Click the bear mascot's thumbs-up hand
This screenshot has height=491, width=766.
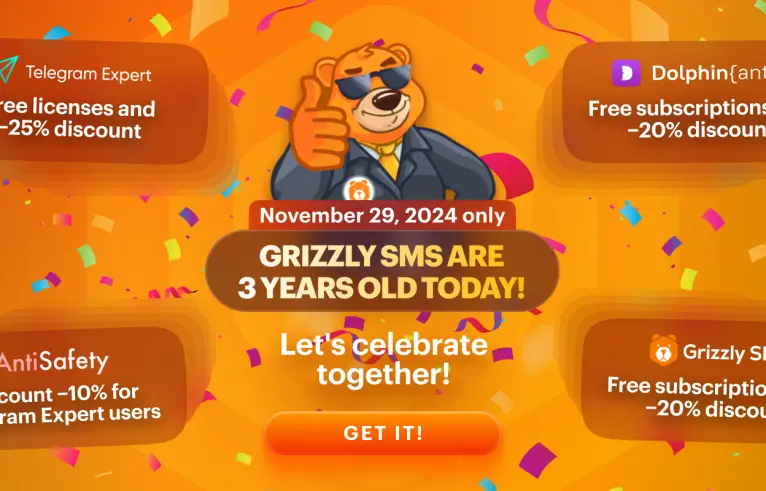[319, 124]
